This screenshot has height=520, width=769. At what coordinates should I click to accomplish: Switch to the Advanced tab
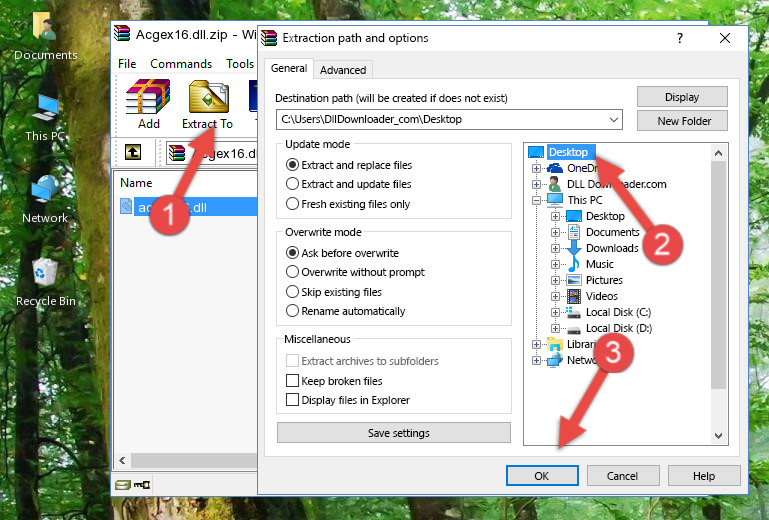(343, 70)
